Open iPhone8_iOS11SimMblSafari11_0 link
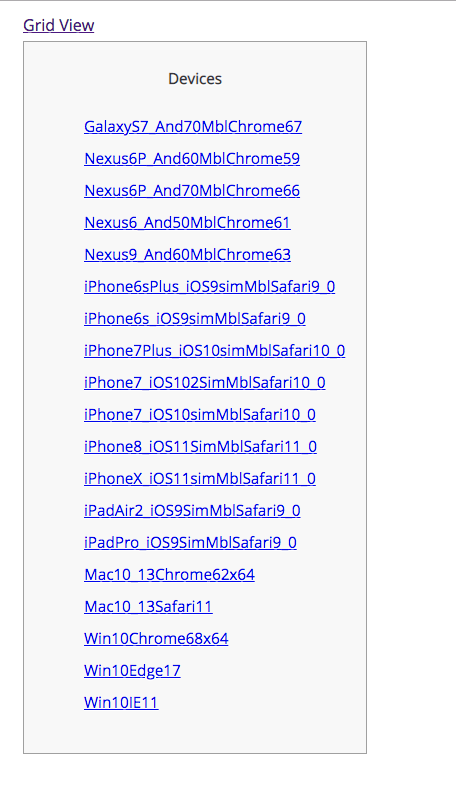The height and width of the screenshot is (796, 456). tap(201, 446)
